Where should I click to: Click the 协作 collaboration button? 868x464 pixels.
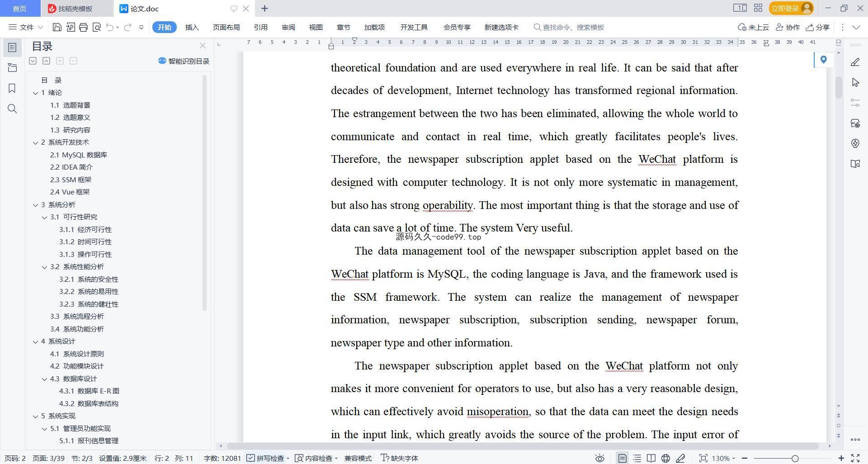(x=788, y=27)
